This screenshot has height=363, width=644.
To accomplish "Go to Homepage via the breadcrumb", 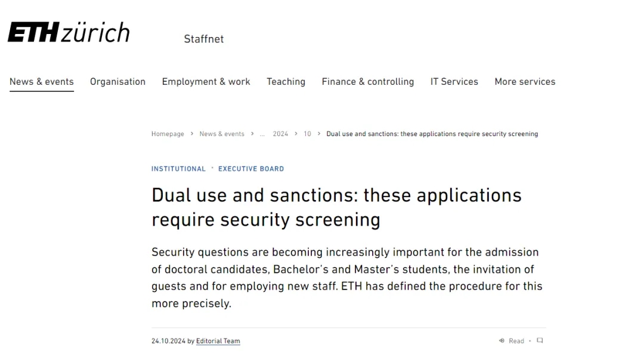I will coord(168,134).
